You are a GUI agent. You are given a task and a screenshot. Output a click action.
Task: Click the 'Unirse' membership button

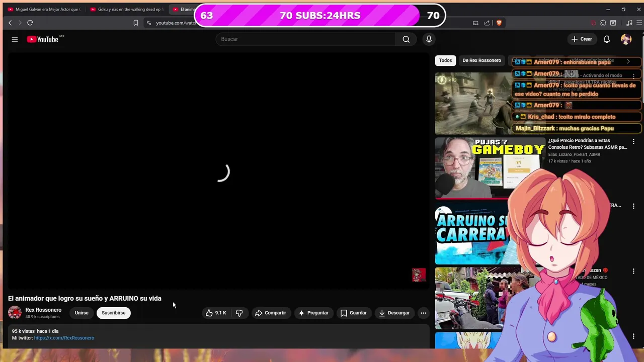(x=82, y=313)
